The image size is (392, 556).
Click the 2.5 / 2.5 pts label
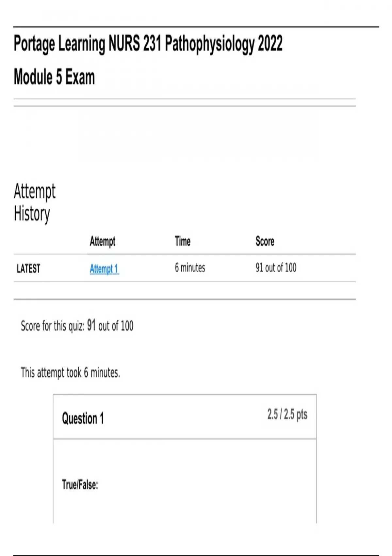click(287, 414)
